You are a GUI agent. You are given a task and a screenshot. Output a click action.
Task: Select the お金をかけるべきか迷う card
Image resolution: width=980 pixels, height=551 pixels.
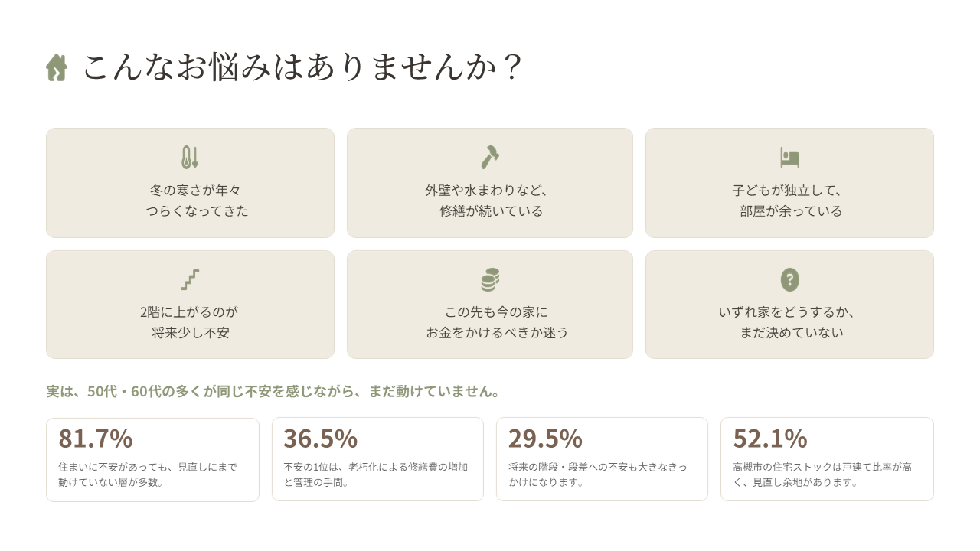(x=490, y=305)
